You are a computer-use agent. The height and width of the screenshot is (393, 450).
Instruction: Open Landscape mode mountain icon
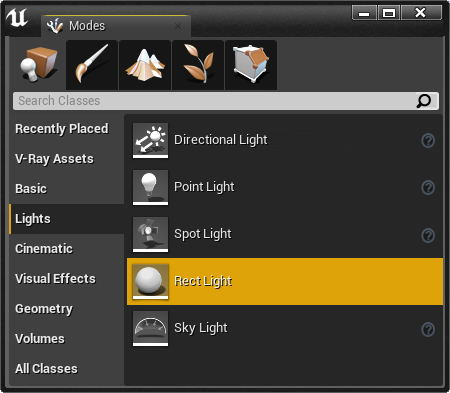tap(145, 65)
